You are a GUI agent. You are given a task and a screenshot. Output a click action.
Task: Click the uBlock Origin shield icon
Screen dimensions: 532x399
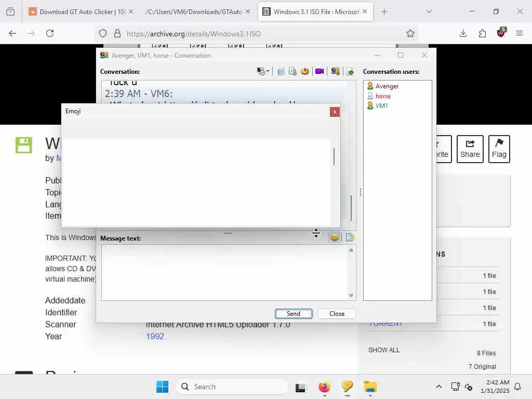(501, 33)
